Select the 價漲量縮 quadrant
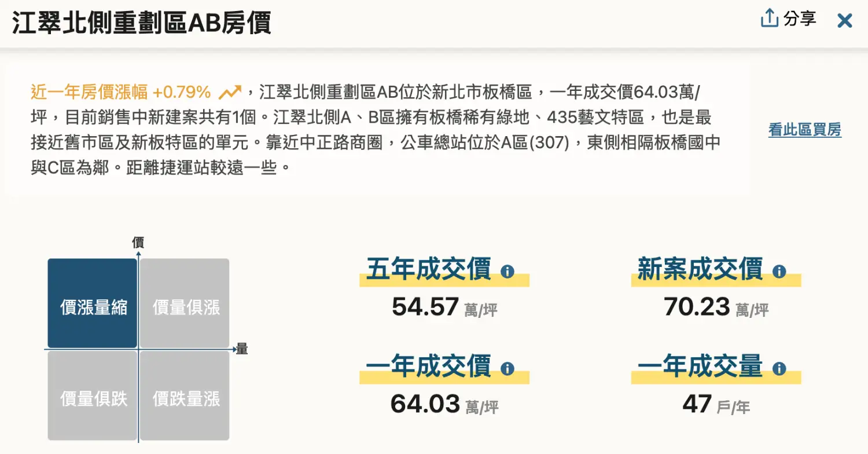 93,303
